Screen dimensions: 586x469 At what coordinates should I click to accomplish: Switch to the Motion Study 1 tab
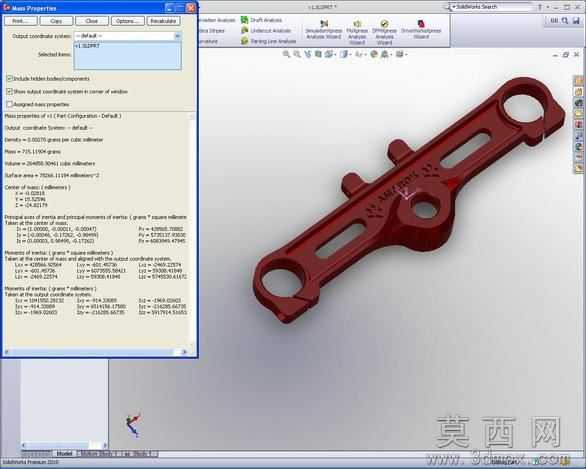(x=99, y=454)
